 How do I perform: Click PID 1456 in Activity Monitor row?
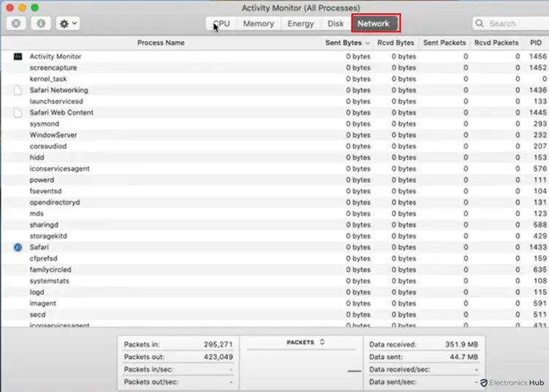(x=538, y=56)
